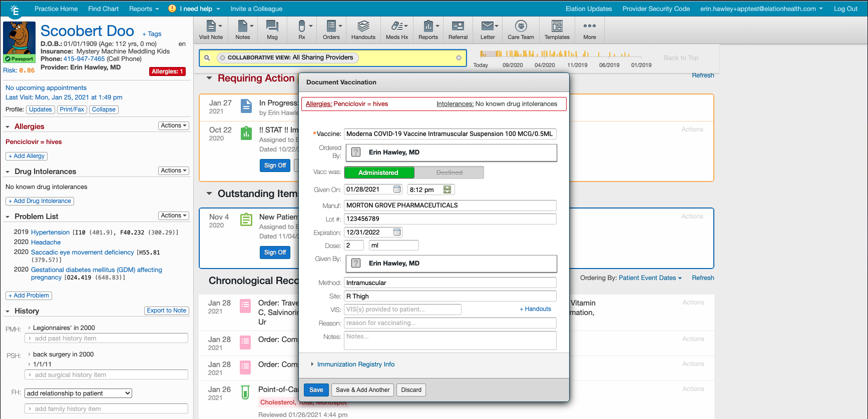Click the Allergies: 1 red badge
The width and height of the screenshot is (868, 419).
click(x=168, y=71)
